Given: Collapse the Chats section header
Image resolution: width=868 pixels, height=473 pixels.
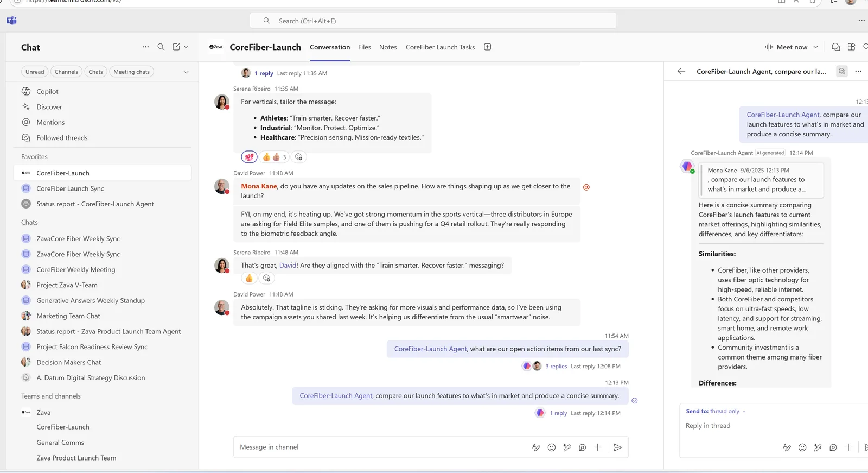Looking at the screenshot, I should [29, 222].
